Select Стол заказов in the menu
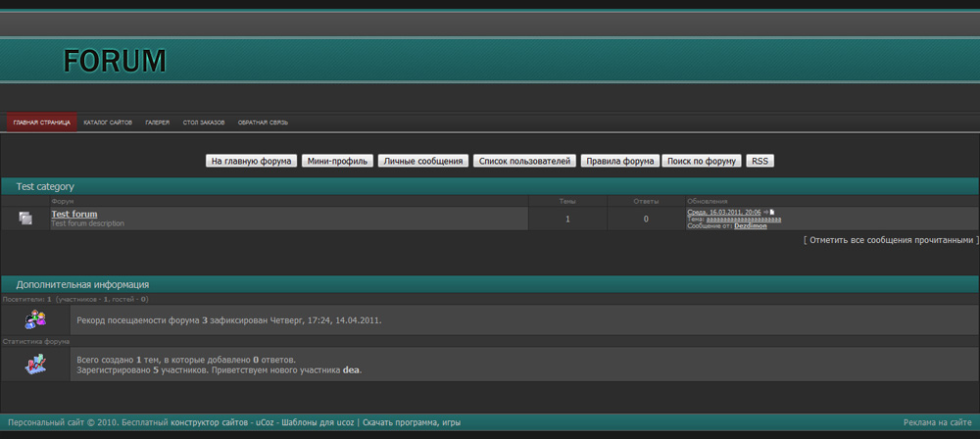 pyautogui.click(x=204, y=122)
